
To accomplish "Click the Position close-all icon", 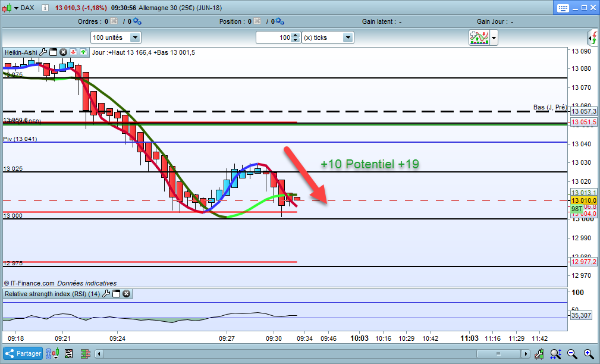I will pyautogui.click(x=257, y=21).
